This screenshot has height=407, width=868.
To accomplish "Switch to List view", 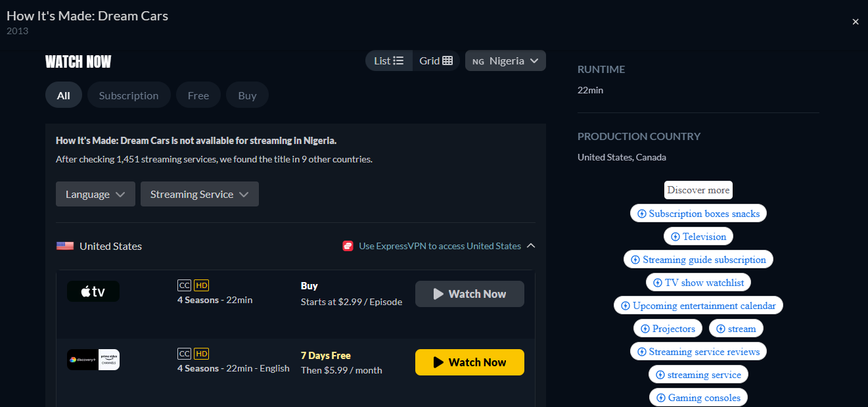I will (x=389, y=60).
